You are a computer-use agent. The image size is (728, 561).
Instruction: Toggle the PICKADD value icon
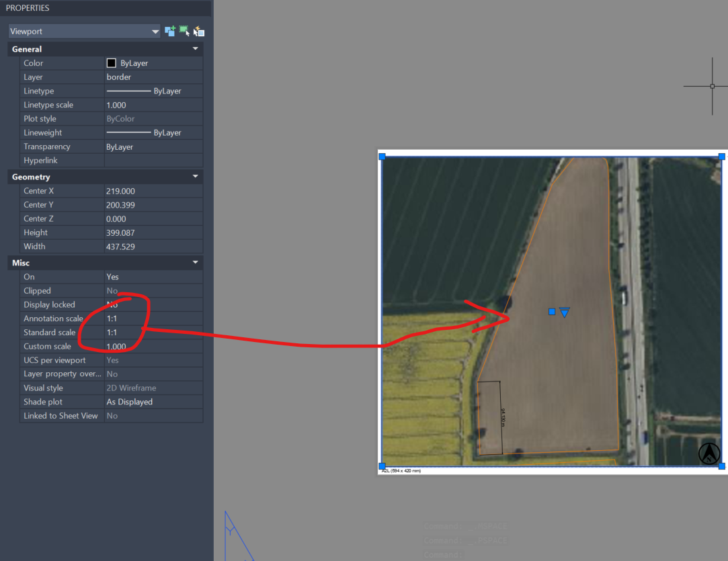170,31
